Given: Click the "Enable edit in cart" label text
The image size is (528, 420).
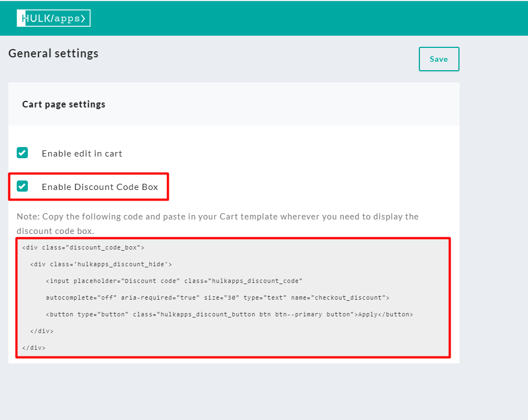Looking at the screenshot, I should 82,153.
